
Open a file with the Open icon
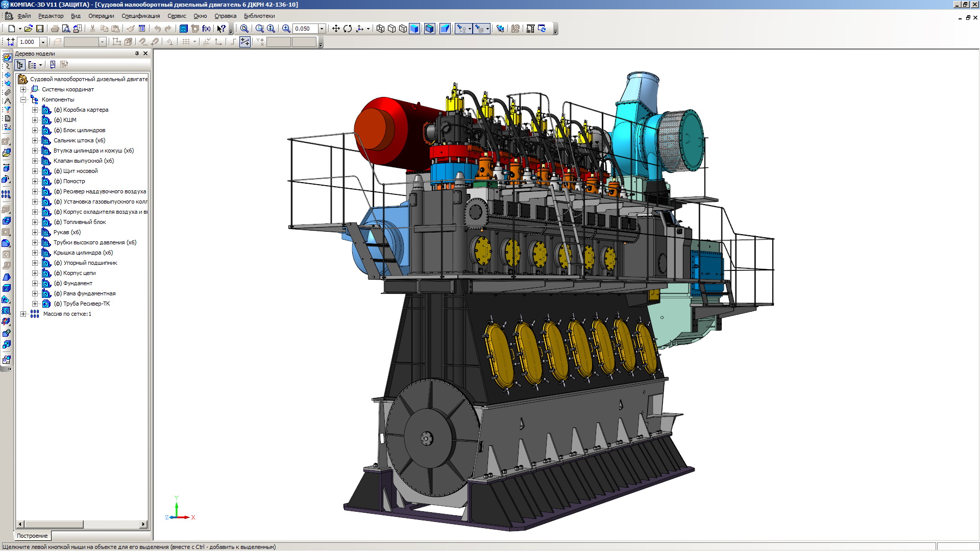[29, 29]
